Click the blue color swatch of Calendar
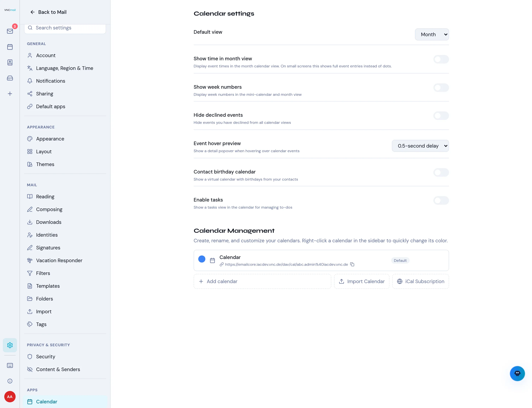The image size is (532, 408). tap(202, 259)
